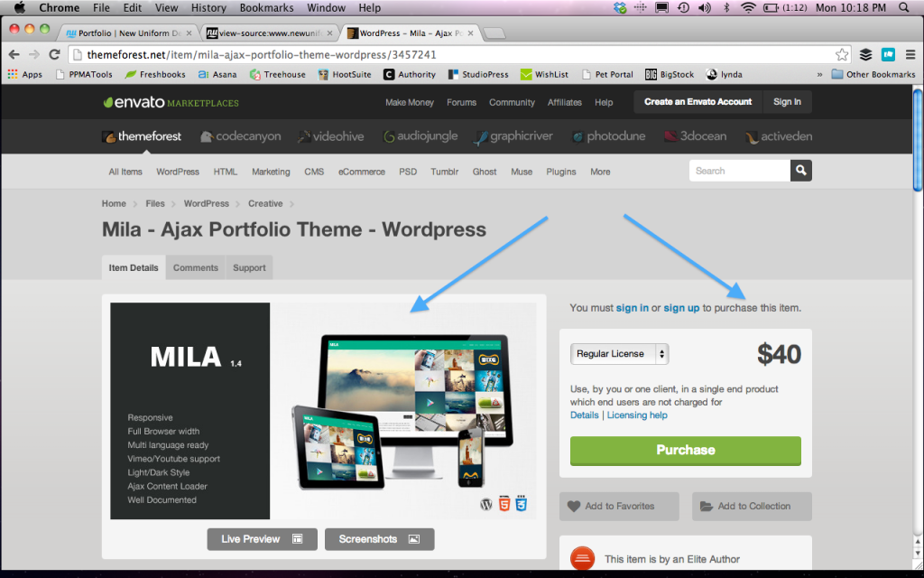
Task: Submit search with the magnifier button
Action: [x=801, y=171]
